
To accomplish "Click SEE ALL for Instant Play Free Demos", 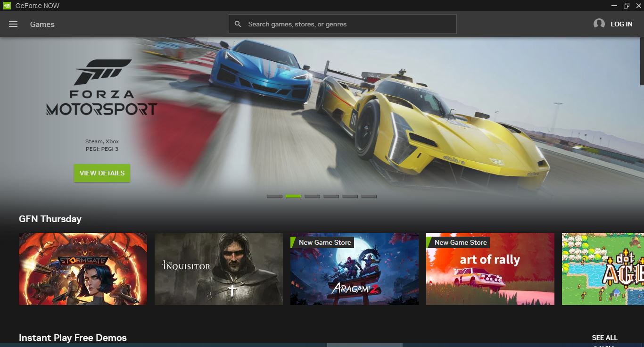I will (604, 338).
